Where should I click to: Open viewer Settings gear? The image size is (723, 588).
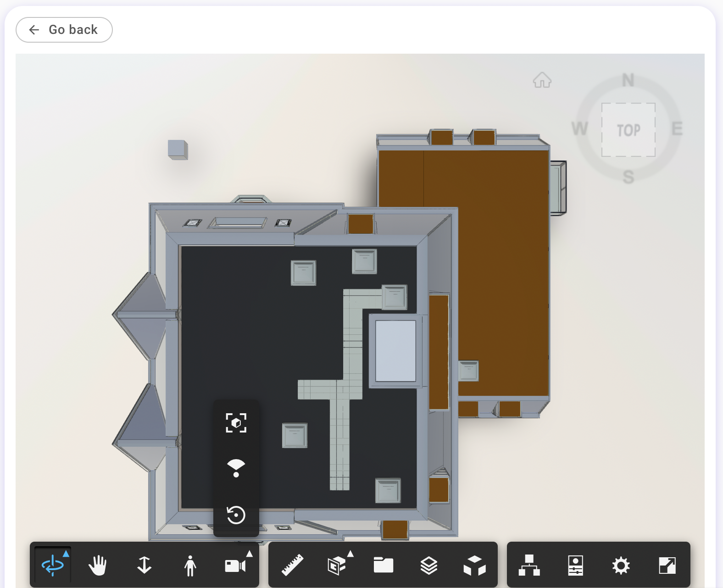[621, 565]
